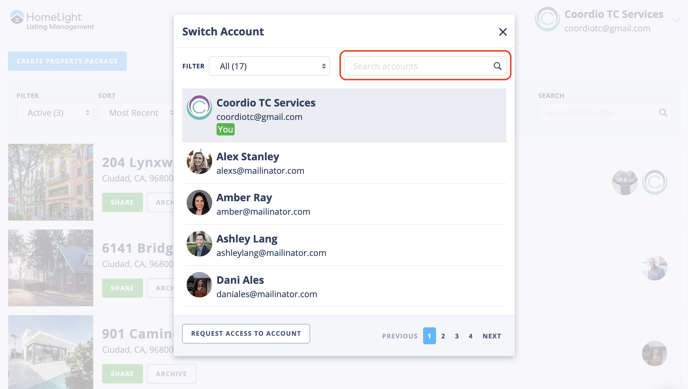This screenshot has height=389, width=688.
Task: Open the Most Recent sort dropdown
Action: [x=136, y=113]
